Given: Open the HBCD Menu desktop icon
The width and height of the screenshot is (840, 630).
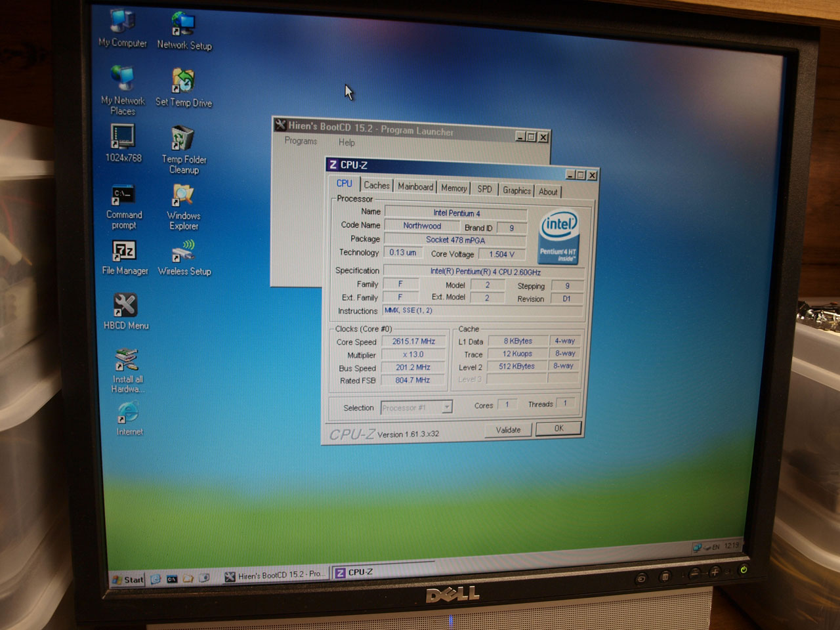Looking at the screenshot, I should (x=126, y=311).
